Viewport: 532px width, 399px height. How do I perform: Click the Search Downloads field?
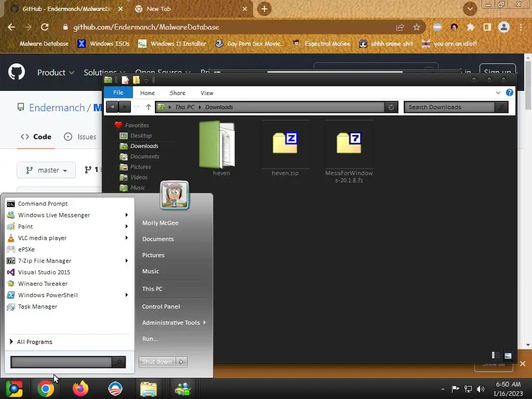(449, 107)
